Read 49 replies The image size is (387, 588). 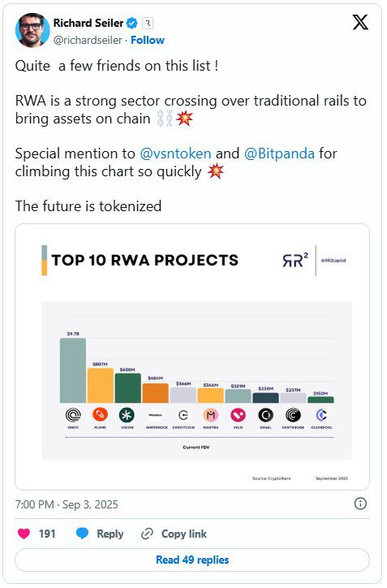click(192, 560)
